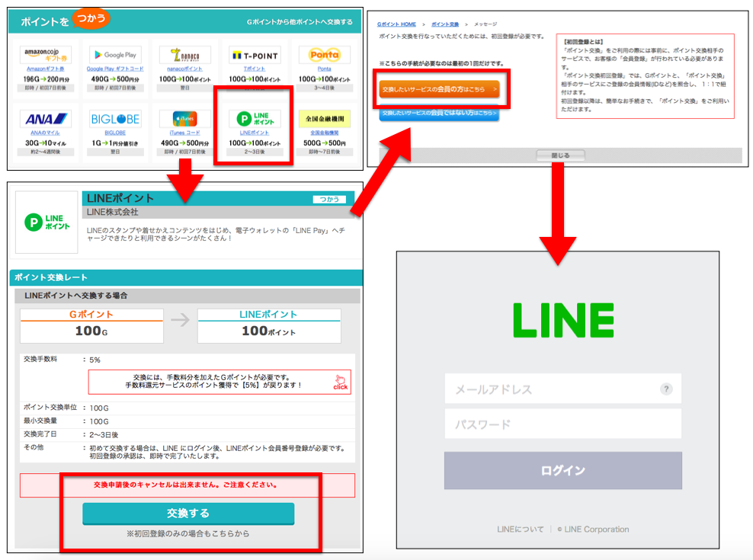Click the ANA logo

point(45,119)
